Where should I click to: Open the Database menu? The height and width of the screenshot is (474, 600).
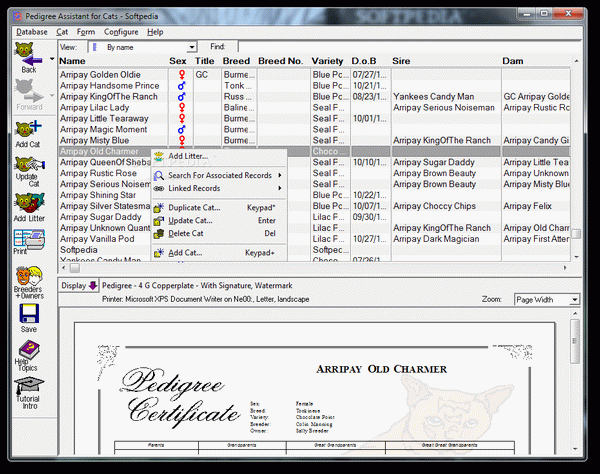pyautogui.click(x=31, y=32)
